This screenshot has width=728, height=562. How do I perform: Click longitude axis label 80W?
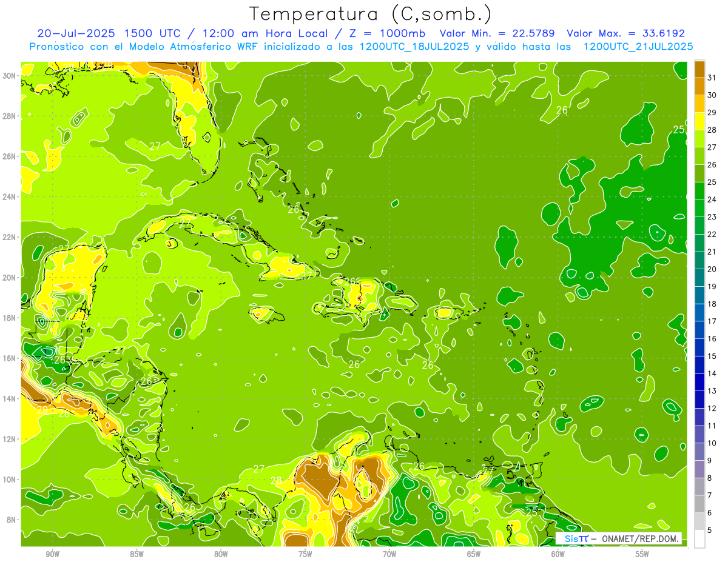[x=221, y=554]
